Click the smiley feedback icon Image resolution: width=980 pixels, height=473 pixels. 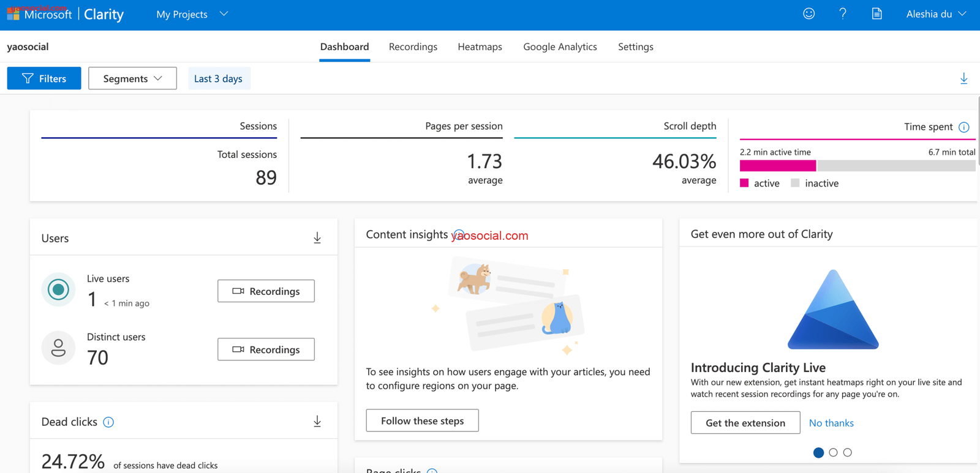click(809, 13)
